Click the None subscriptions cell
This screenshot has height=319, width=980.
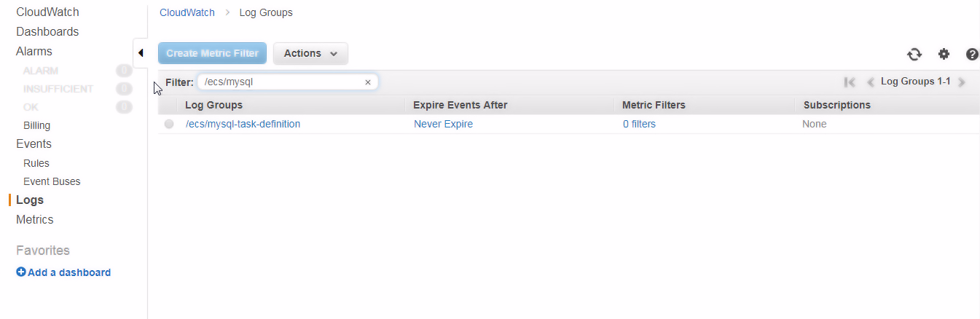point(815,124)
